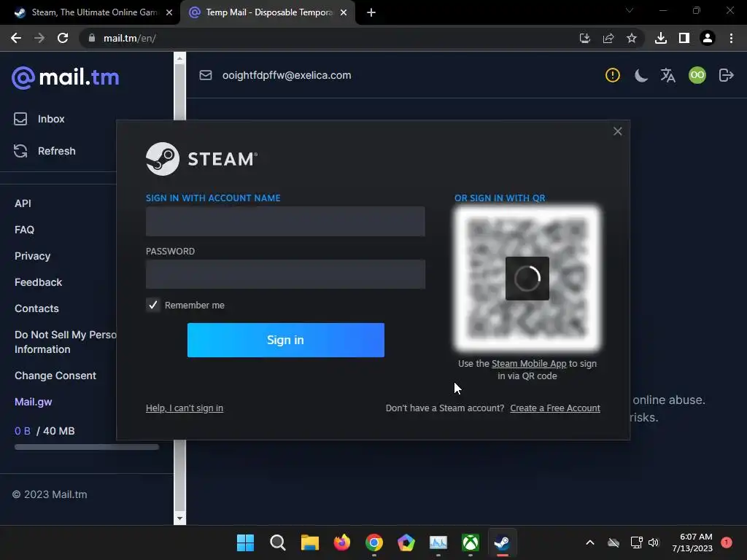
Task: Go back in browser history
Action: pyautogui.click(x=16, y=38)
